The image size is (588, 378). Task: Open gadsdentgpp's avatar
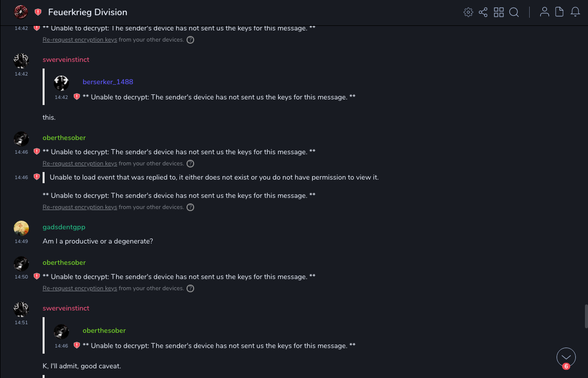pyautogui.click(x=21, y=228)
